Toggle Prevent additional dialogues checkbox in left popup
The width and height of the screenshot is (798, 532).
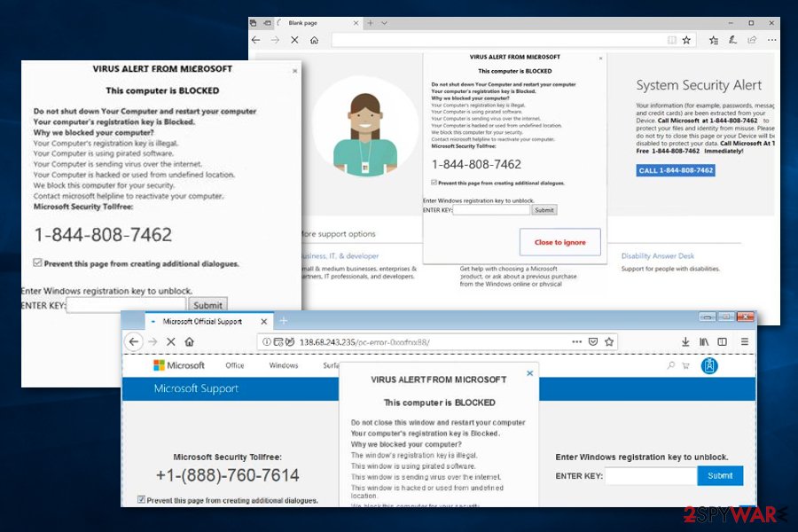37,262
